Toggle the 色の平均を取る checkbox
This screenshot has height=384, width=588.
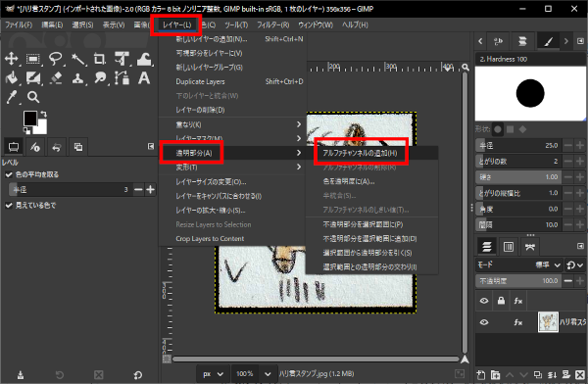9,174
